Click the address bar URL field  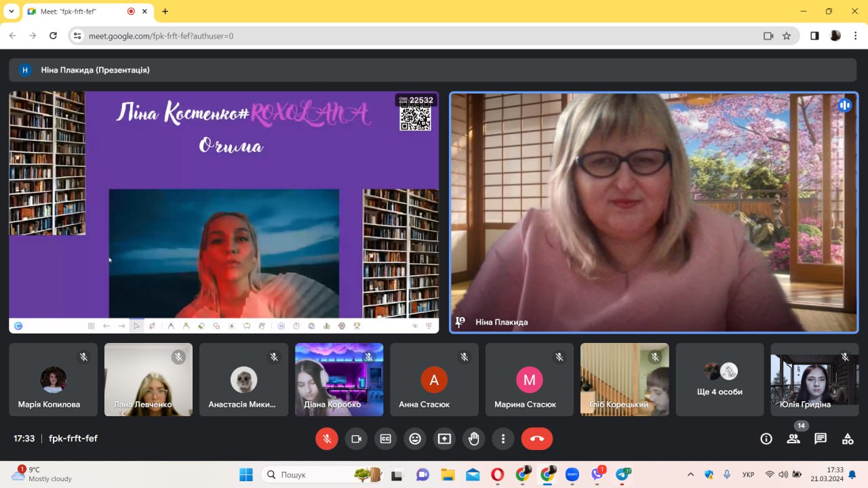tap(407, 36)
